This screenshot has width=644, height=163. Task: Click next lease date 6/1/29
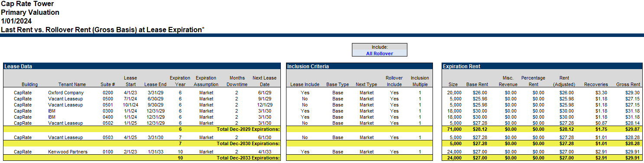(264, 93)
